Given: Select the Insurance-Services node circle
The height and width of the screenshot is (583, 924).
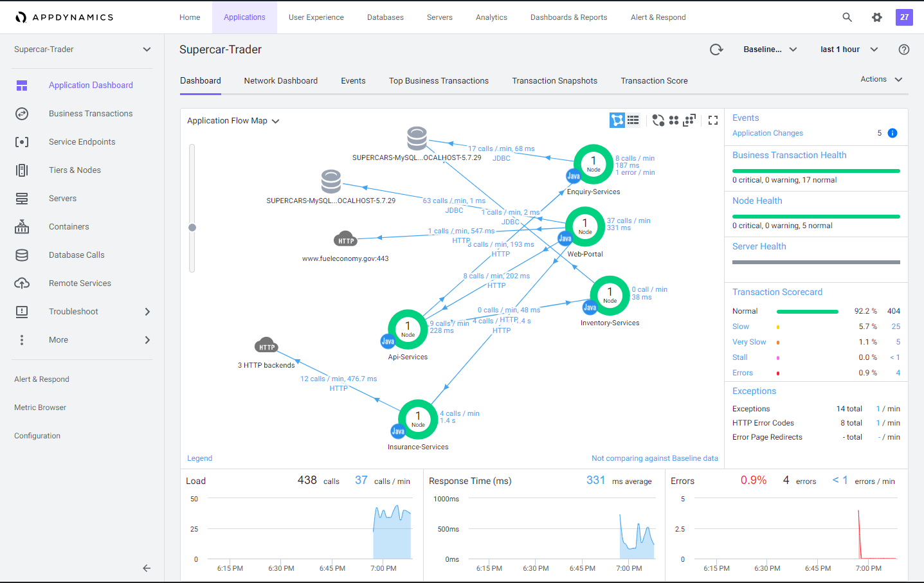Looking at the screenshot, I should point(418,419).
